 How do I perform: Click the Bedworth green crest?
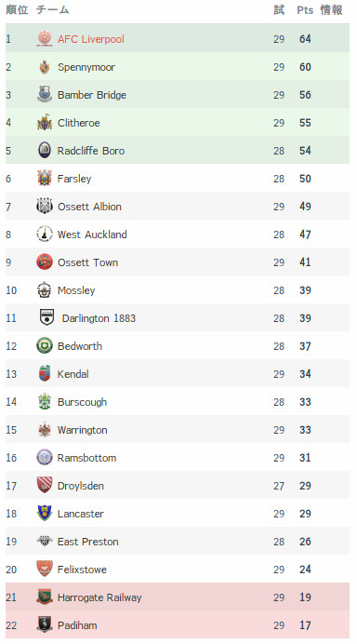[x=45, y=346]
